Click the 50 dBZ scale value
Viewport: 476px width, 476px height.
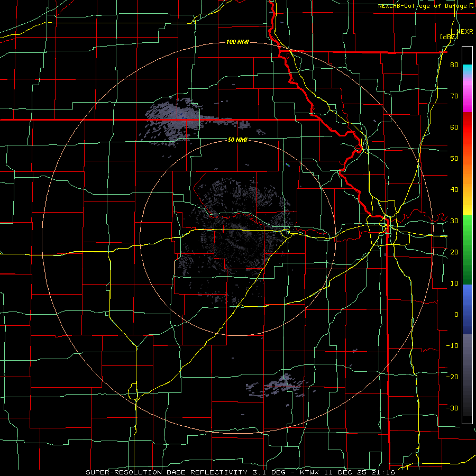pos(454,159)
